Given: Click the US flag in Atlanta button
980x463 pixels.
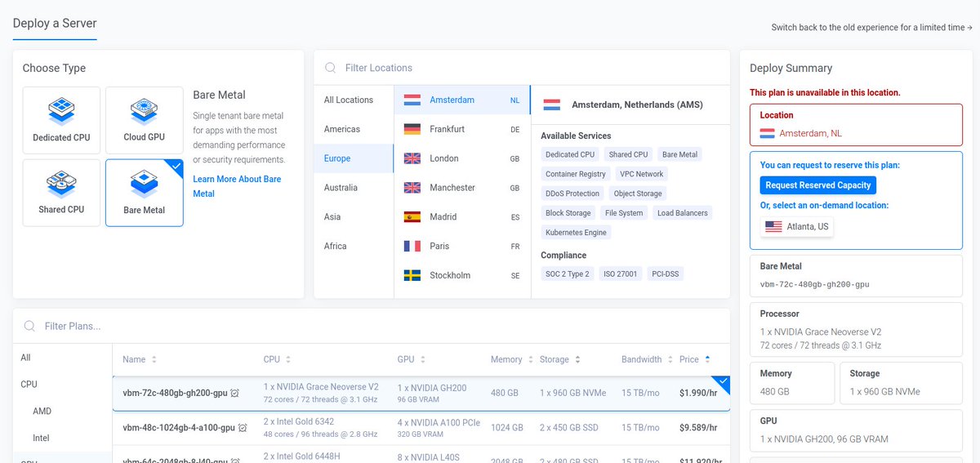Looking at the screenshot, I should coord(773,226).
